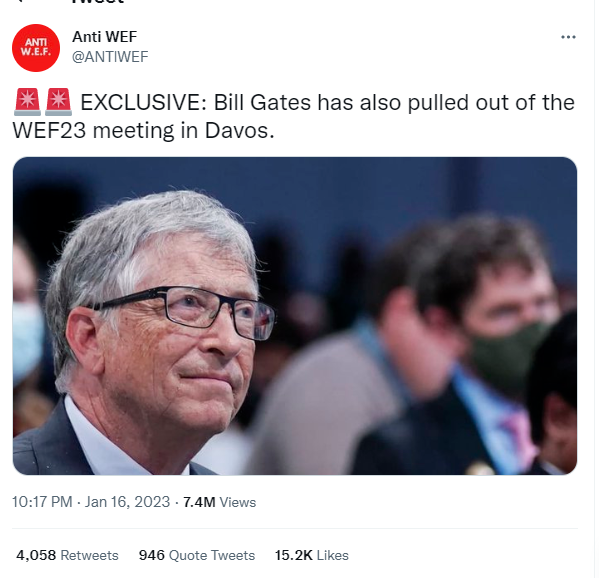Show the 4,058 Retweets list
Screen dimensions: 599x578
tap(67, 555)
